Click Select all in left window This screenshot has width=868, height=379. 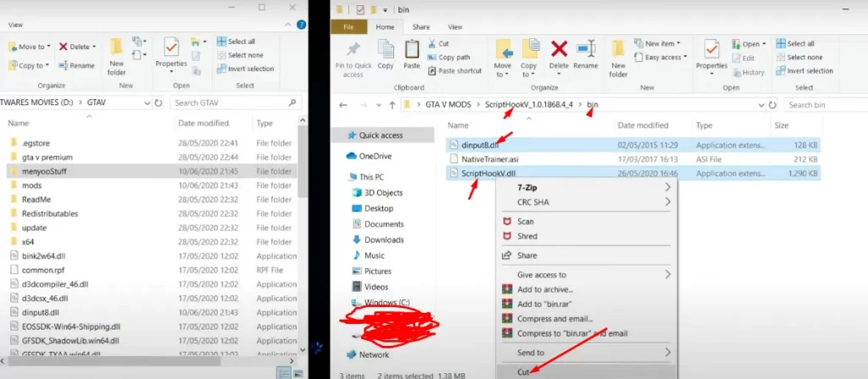pyautogui.click(x=242, y=42)
